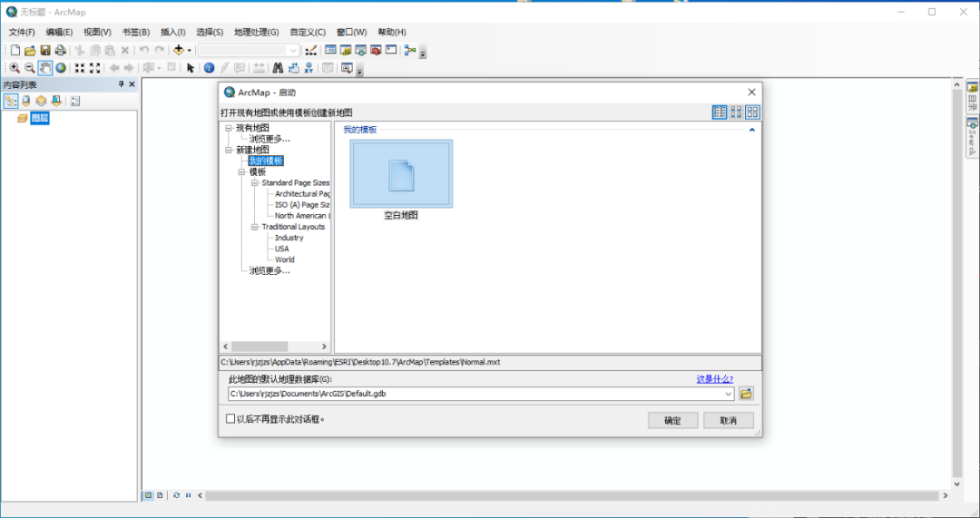Open the 帮助(H) menu

point(392,32)
